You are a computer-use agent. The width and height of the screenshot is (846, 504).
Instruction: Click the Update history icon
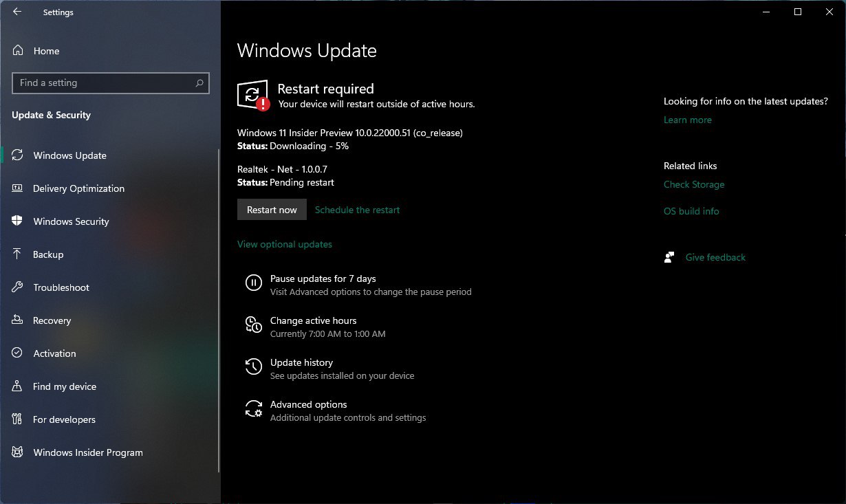[x=254, y=366]
